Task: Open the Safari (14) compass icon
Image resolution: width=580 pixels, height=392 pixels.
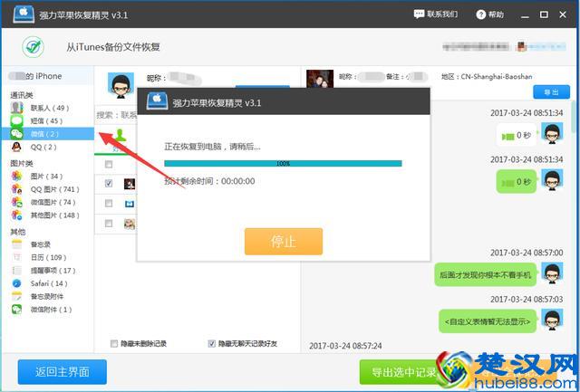Action: (16, 283)
